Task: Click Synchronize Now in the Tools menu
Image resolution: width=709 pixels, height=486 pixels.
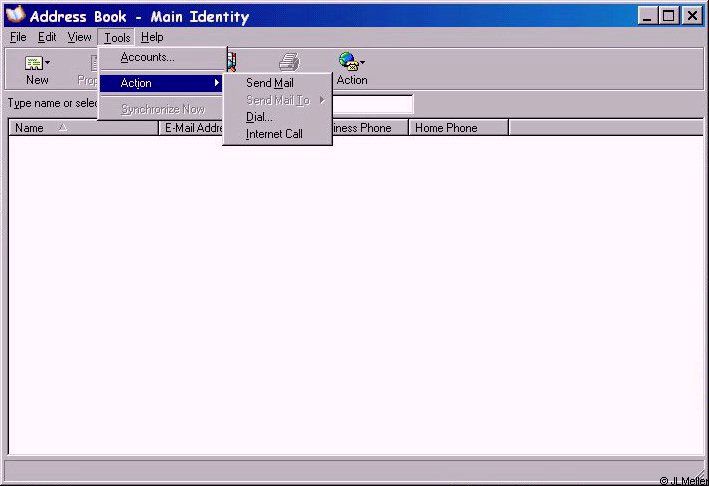Action: click(x=161, y=109)
